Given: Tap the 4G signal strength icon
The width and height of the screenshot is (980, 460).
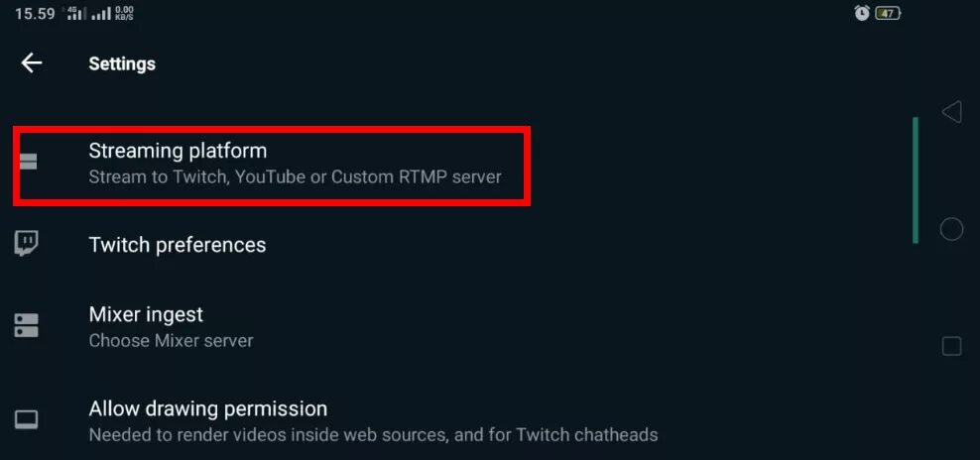Looking at the screenshot, I should 74,13.
